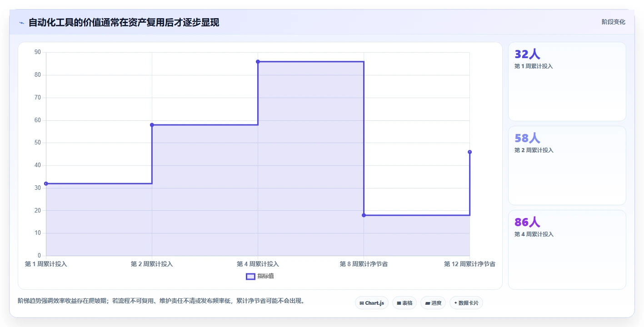Viewport: 644px width, 327px height.
Task: Click the 指标值 legend color box
Action: tap(250, 276)
